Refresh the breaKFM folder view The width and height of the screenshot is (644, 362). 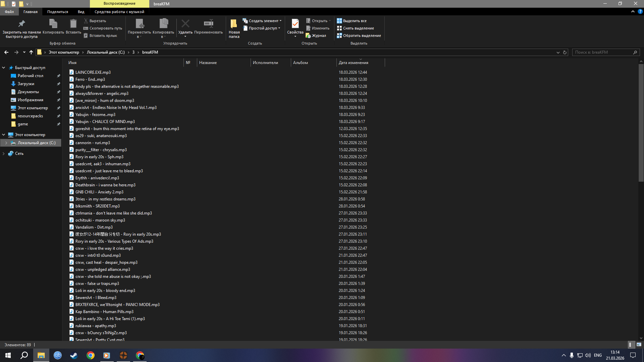[565, 52]
